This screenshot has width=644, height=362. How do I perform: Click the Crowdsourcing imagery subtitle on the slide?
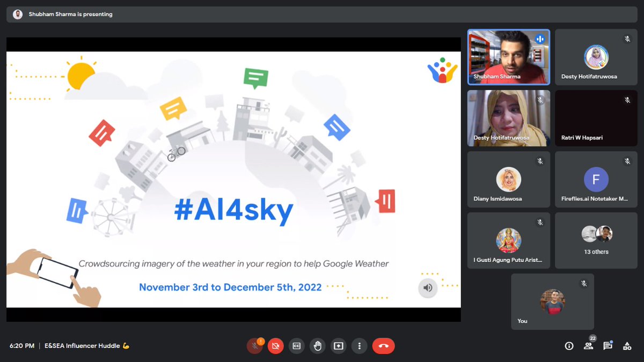click(x=233, y=263)
